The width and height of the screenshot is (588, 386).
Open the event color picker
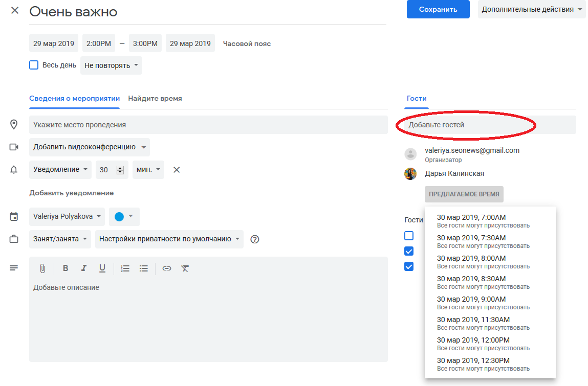(124, 217)
